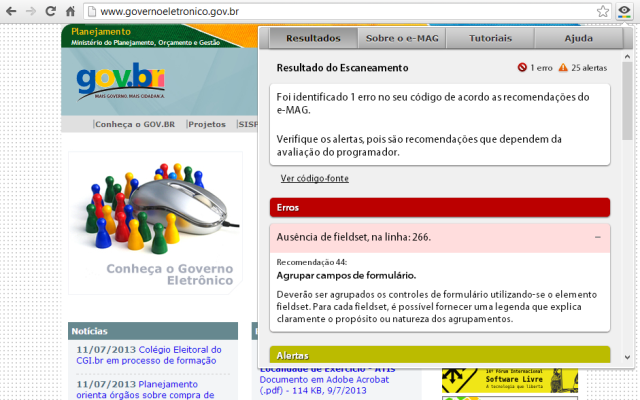The image size is (640, 400).
Task: Open the Tutoriais tab
Action: 490,38
